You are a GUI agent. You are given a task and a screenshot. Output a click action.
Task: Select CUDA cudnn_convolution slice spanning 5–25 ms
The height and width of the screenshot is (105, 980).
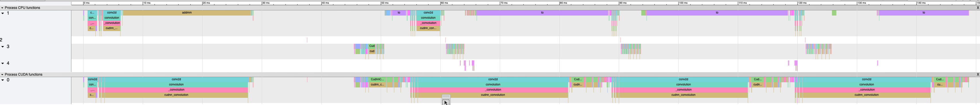tap(176, 95)
